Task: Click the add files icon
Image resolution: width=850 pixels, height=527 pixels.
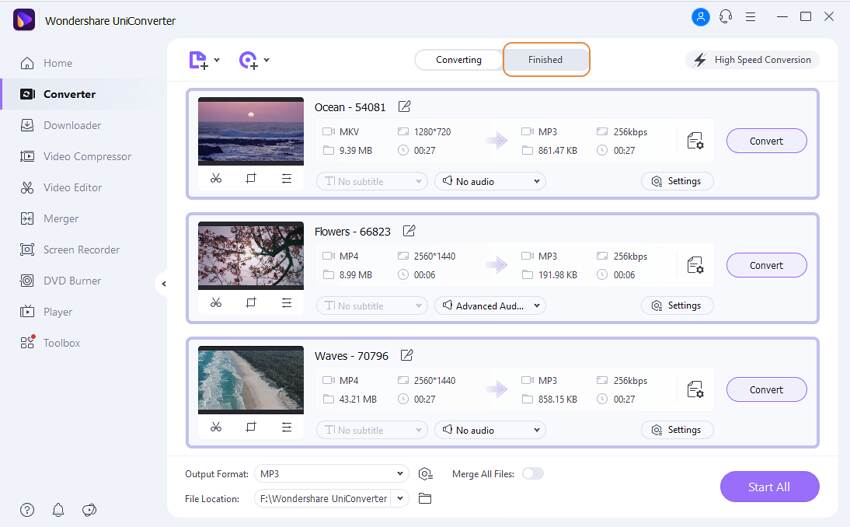Action: 199,60
